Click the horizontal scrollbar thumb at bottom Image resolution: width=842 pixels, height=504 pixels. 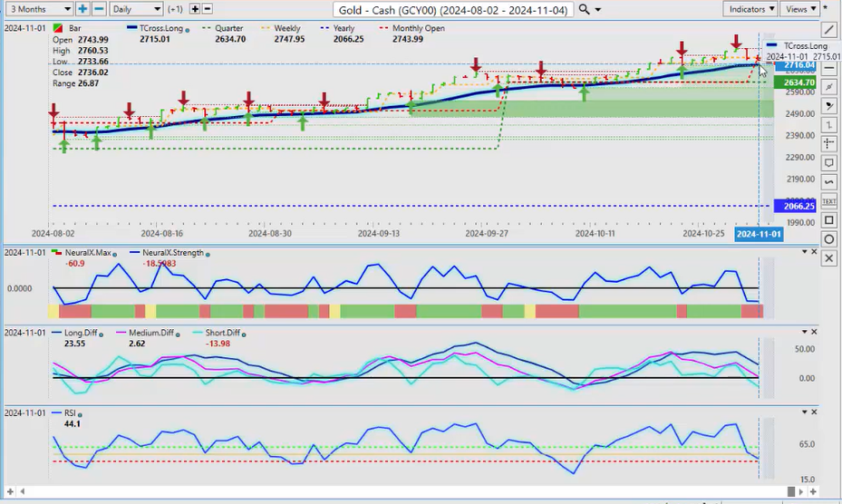[791, 491]
